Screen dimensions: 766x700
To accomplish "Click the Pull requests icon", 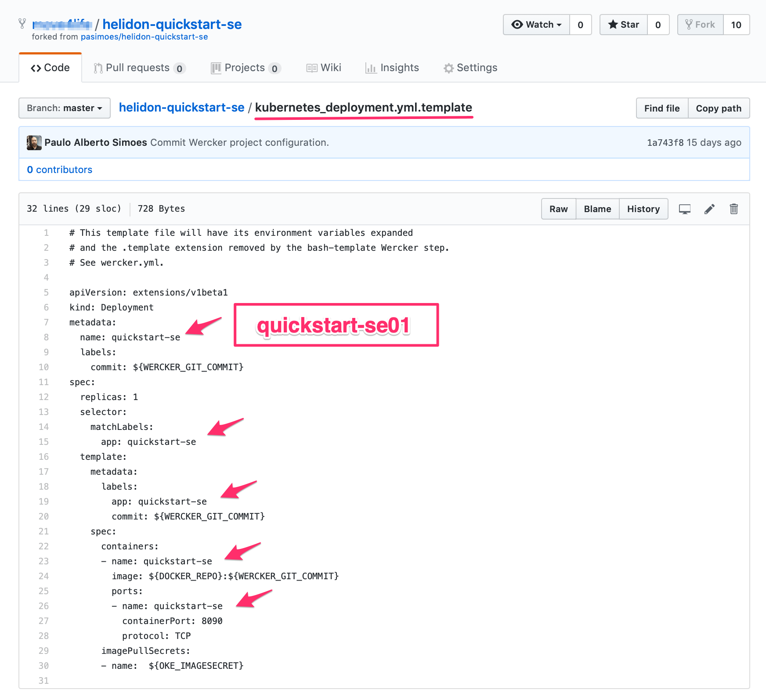I will point(98,68).
